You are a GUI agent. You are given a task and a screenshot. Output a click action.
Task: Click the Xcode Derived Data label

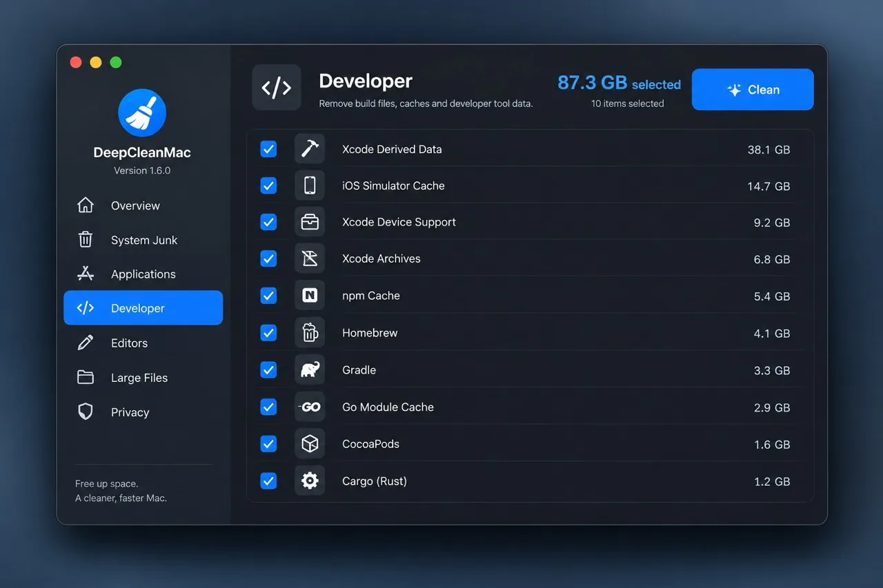392,149
